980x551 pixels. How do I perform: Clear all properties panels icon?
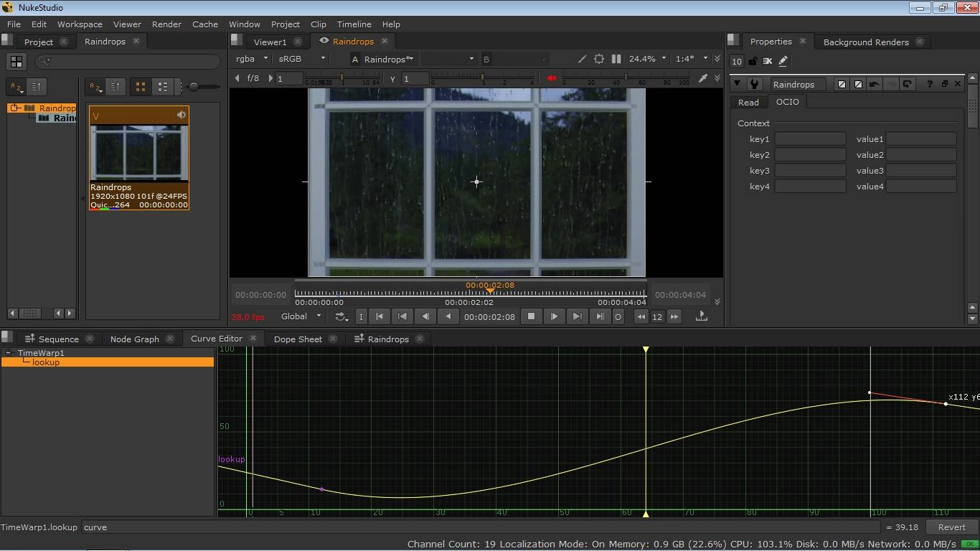pos(768,62)
